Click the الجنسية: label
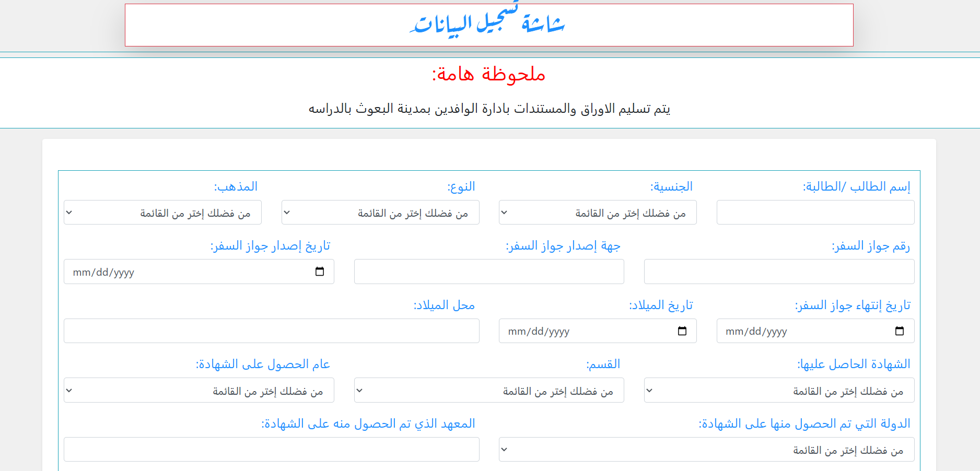 (x=671, y=186)
